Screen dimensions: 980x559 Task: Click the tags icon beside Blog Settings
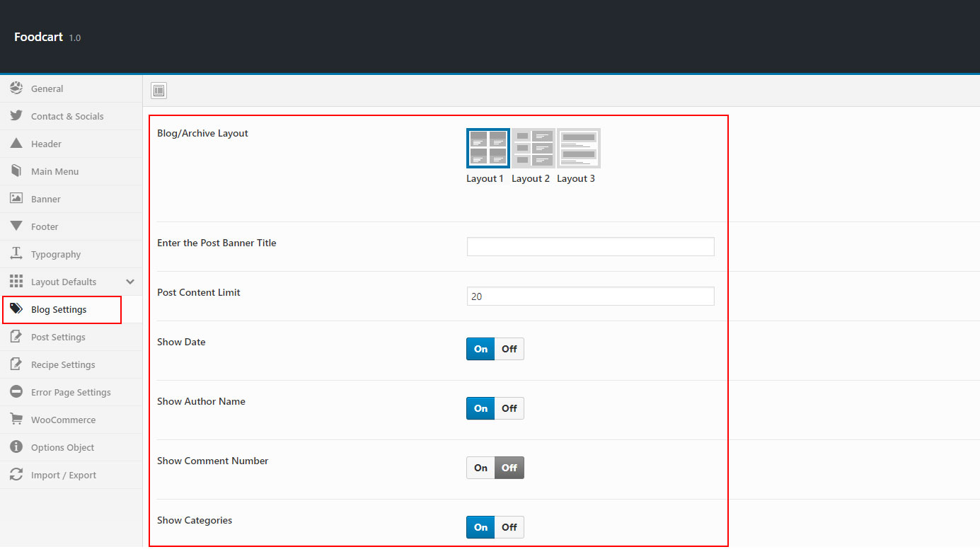tap(16, 309)
